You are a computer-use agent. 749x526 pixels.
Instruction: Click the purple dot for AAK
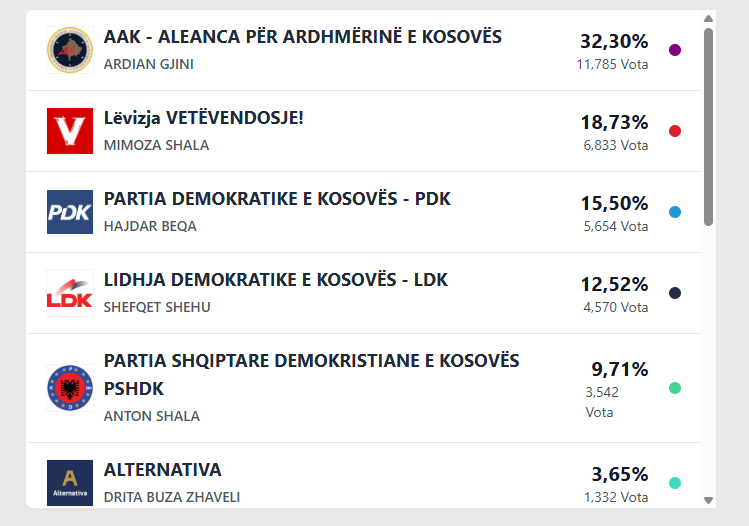675,50
